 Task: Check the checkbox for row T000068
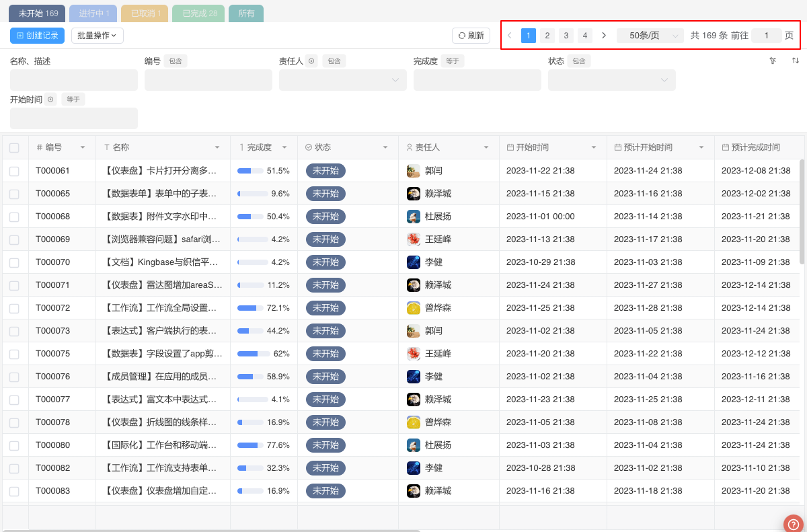[14, 217]
